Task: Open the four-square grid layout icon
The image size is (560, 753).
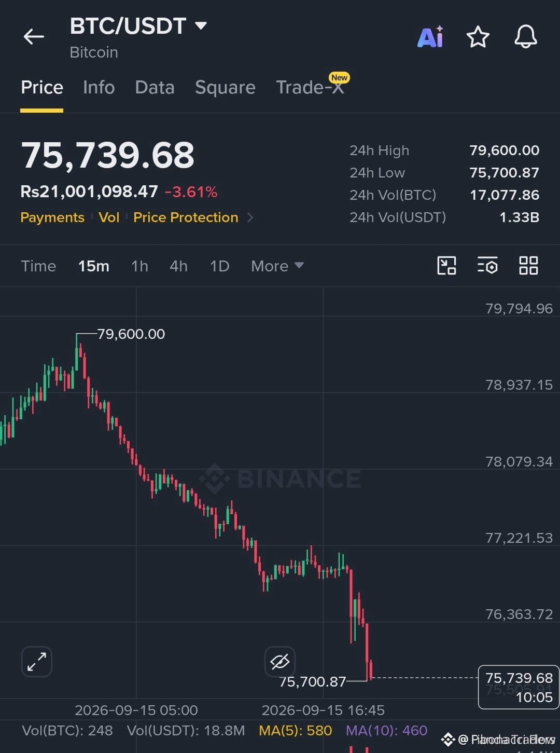Action: click(528, 266)
